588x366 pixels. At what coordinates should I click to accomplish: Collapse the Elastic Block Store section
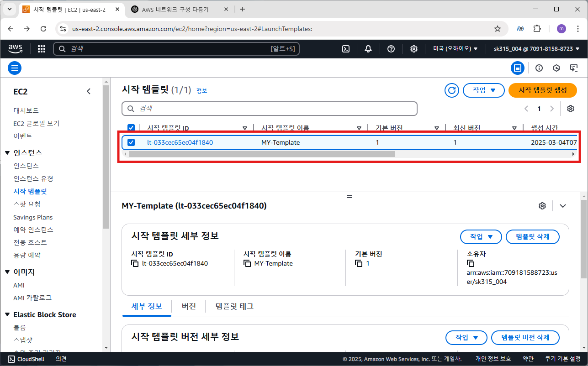tap(7, 315)
